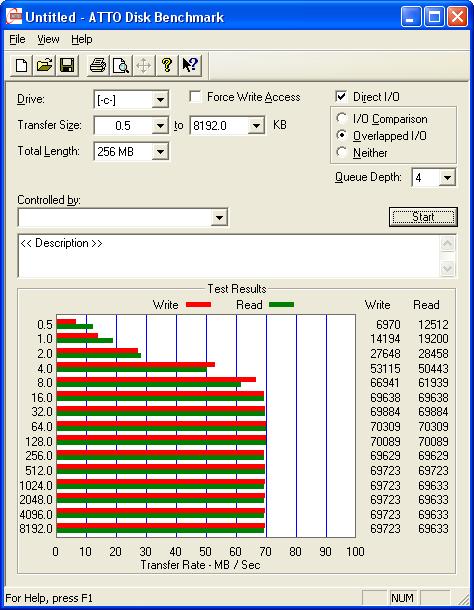Click Description box scroll up arrow
Viewport: 474px width, 610px height.
[448, 244]
